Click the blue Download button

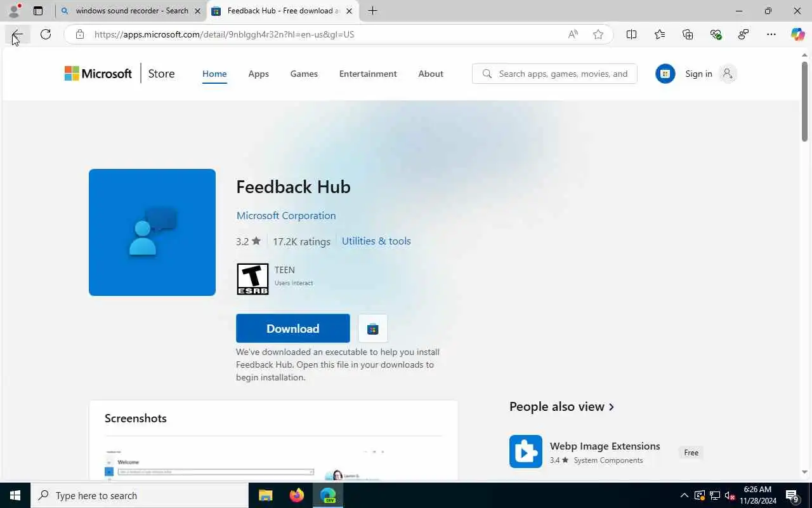point(293,328)
